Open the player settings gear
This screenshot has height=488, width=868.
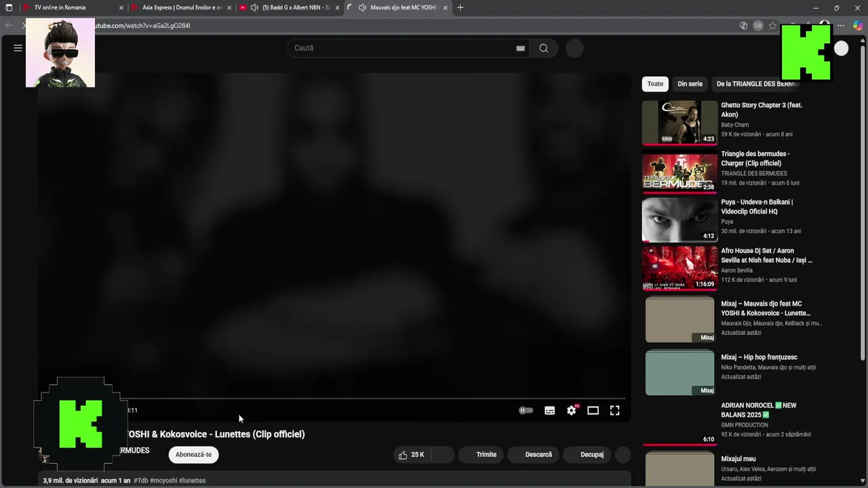pyautogui.click(x=572, y=410)
